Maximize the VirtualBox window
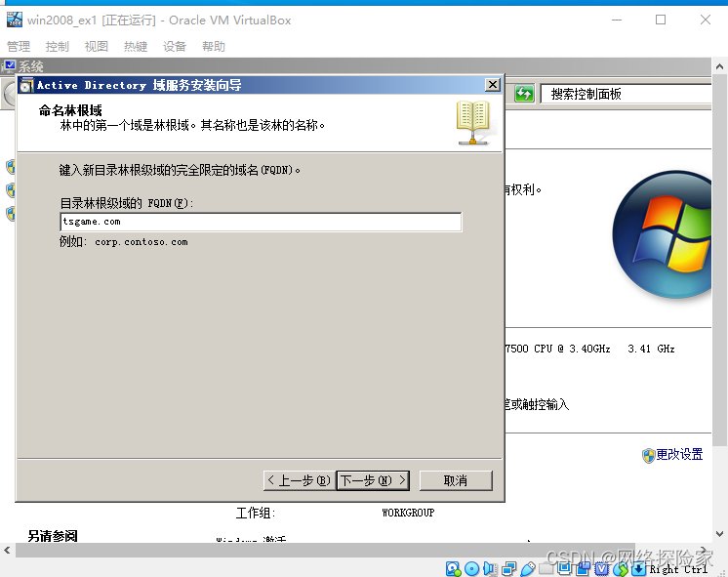The height and width of the screenshot is (577, 728). [x=661, y=20]
